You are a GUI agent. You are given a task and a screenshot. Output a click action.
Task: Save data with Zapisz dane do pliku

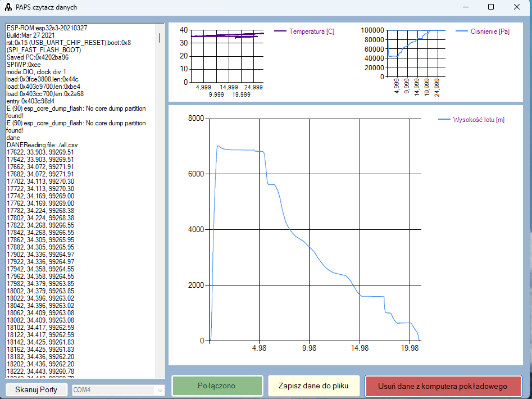313,386
